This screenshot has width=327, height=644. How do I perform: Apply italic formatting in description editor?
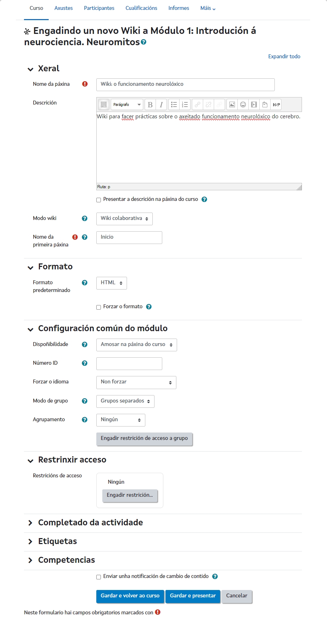[x=161, y=105]
